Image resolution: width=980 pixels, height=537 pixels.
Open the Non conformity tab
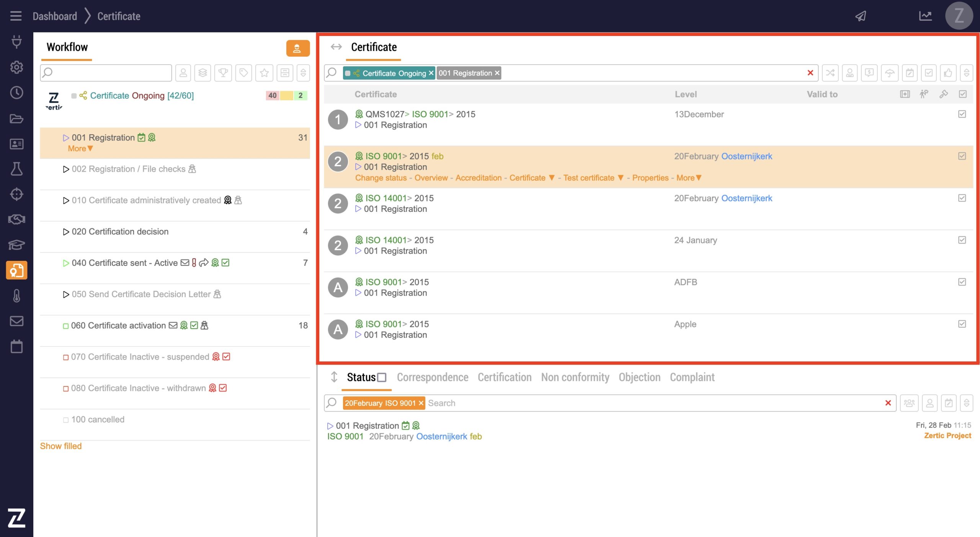point(575,377)
